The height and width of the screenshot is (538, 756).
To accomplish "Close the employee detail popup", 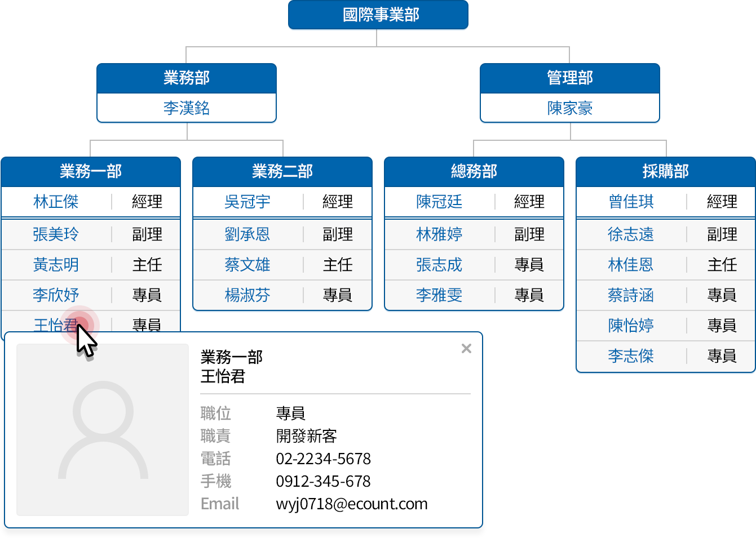I will [466, 349].
